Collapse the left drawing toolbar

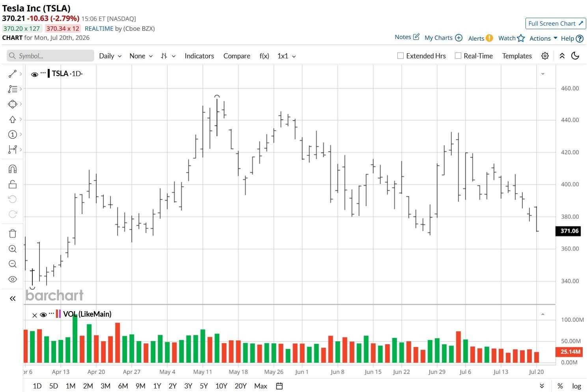[x=13, y=299]
